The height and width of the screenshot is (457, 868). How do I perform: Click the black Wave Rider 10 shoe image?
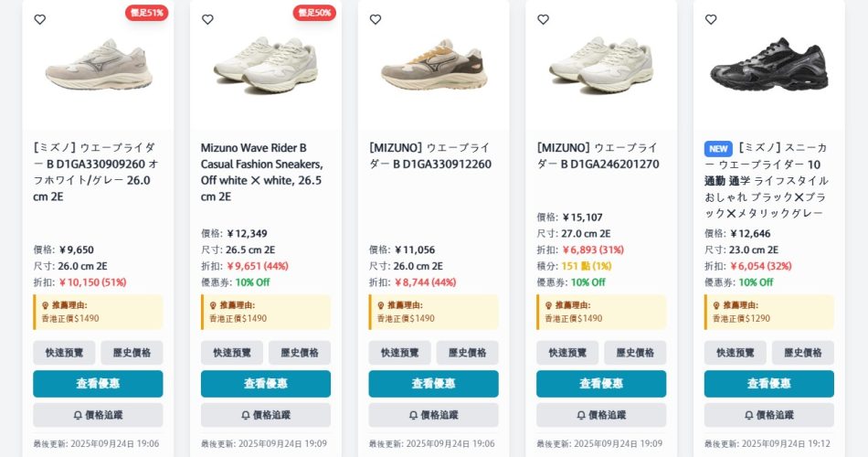pos(769,64)
